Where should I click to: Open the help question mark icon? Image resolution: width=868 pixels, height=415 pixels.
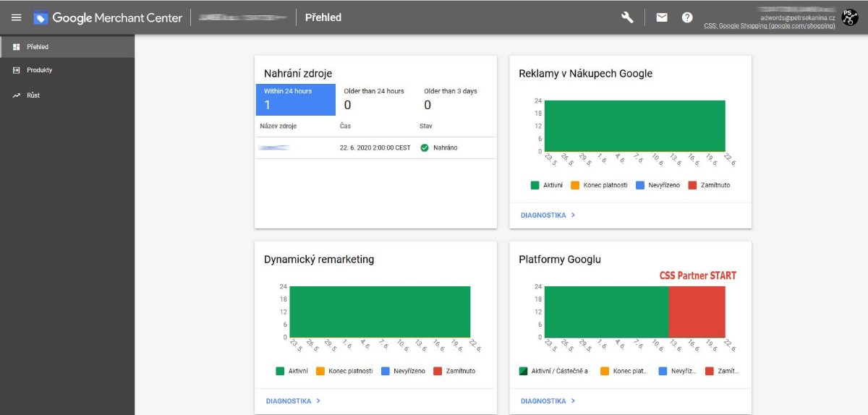click(687, 17)
